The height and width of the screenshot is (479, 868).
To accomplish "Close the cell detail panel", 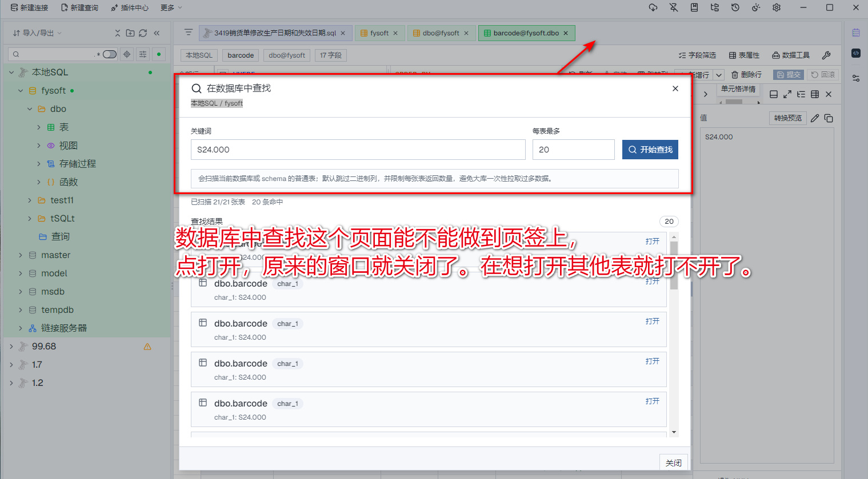I will point(829,94).
